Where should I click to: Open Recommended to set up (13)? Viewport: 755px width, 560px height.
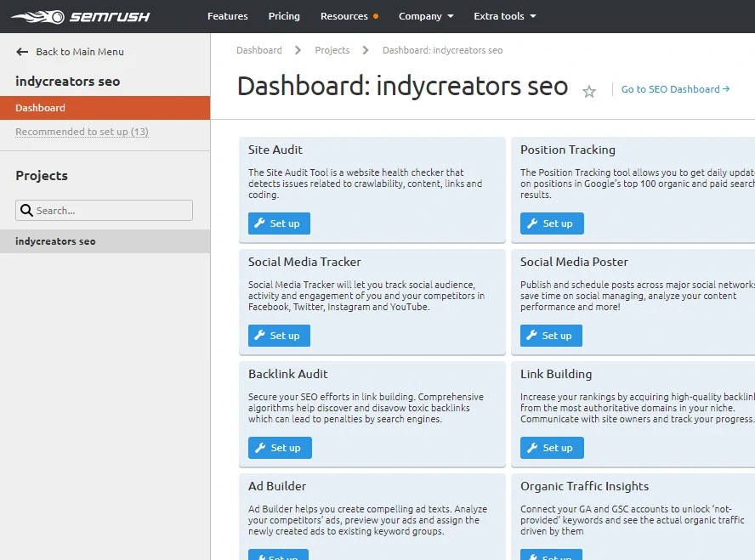pyautogui.click(x=82, y=132)
